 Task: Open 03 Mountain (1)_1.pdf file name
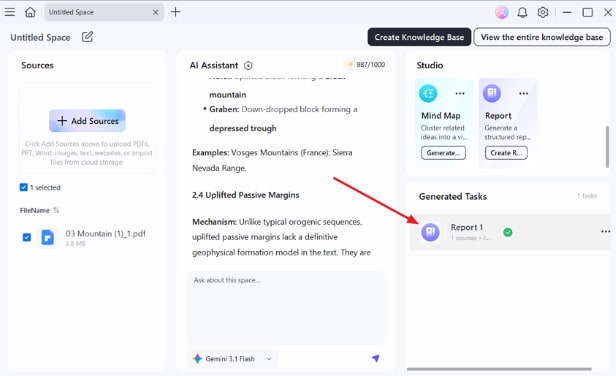tap(105, 234)
